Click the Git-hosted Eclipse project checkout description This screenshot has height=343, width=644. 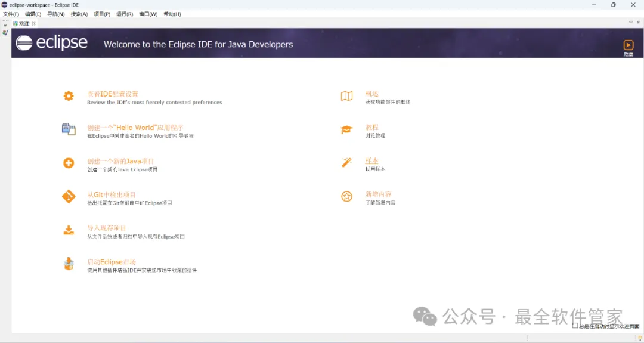click(129, 203)
